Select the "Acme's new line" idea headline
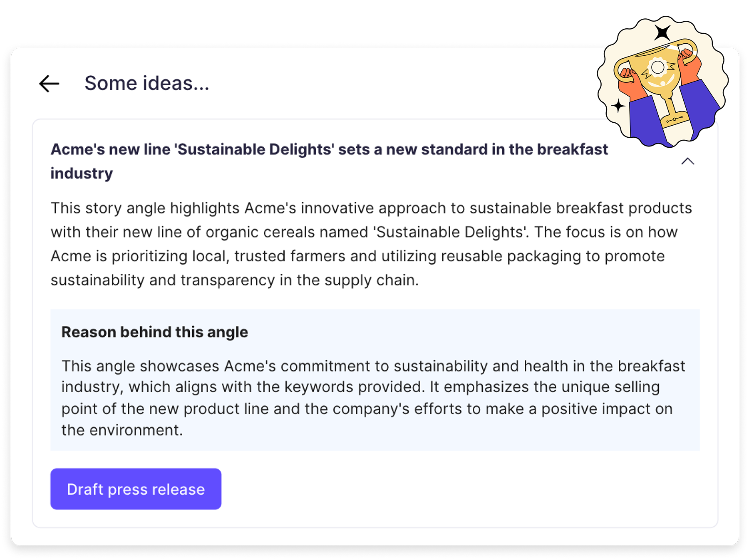Screen dimensions: 749x560 (329, 149)
